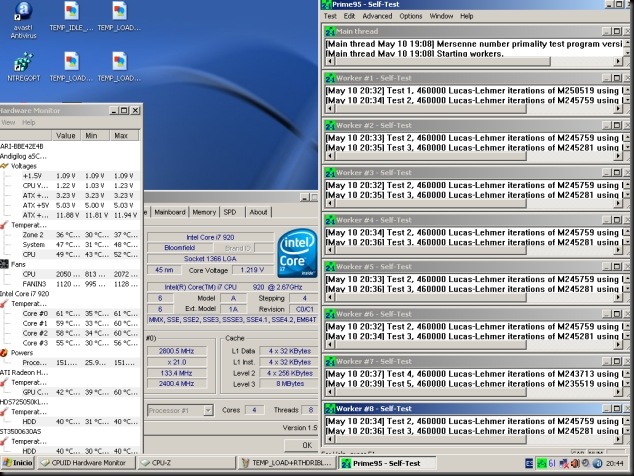Click the Powers flame icon in Hardware Monitor
634x476 pixels.
[4, 353]
